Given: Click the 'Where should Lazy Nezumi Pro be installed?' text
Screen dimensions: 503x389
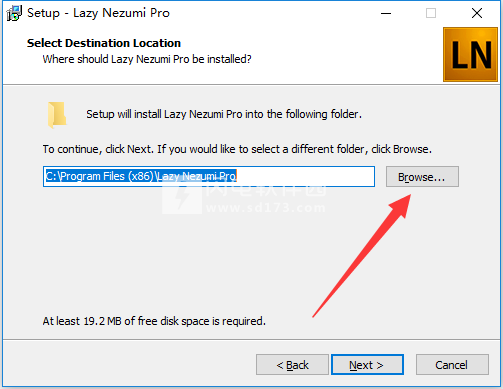Looking at the screenshot, I should pyautogui.click(x=147, y=59).
